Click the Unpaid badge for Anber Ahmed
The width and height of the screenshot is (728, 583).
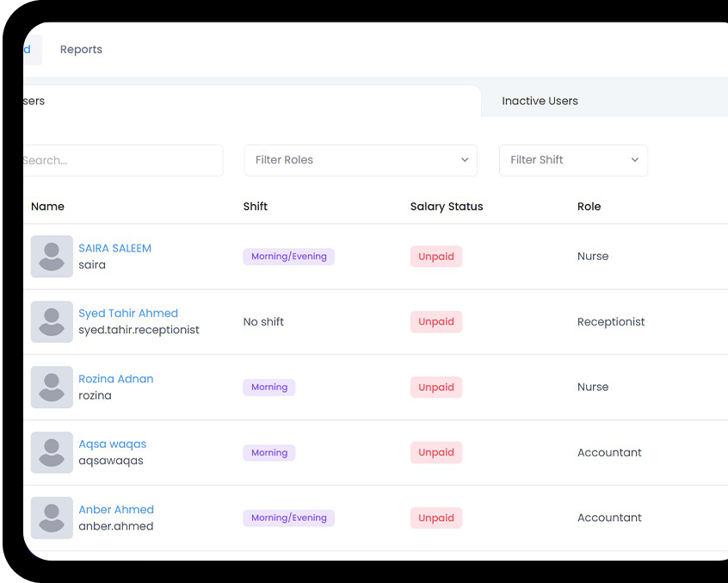pyautogui.click(x=436, y=518)
